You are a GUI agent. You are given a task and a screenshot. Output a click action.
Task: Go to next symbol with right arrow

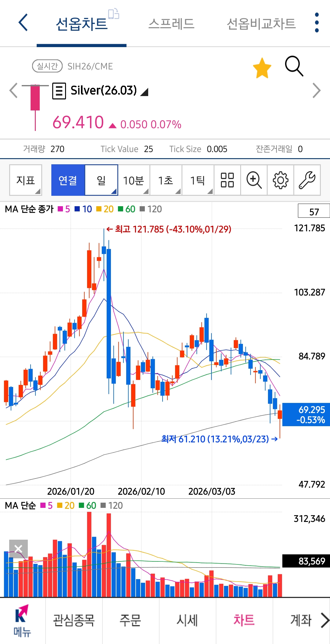point(317,91)
